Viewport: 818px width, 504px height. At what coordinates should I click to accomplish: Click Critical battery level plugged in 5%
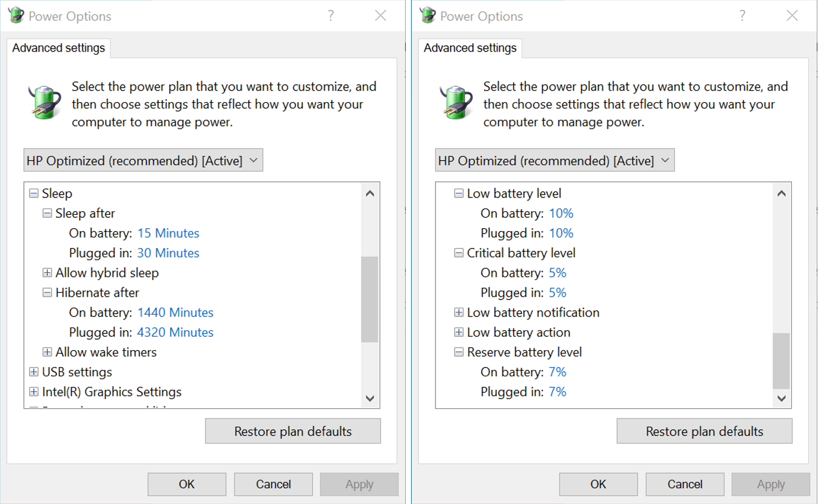[557, 293]
